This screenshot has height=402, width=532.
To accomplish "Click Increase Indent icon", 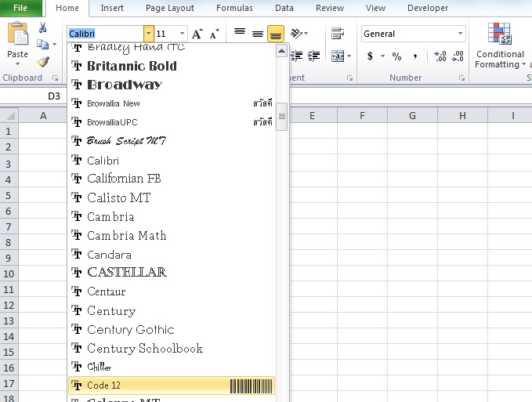I will tap(314, 56).
